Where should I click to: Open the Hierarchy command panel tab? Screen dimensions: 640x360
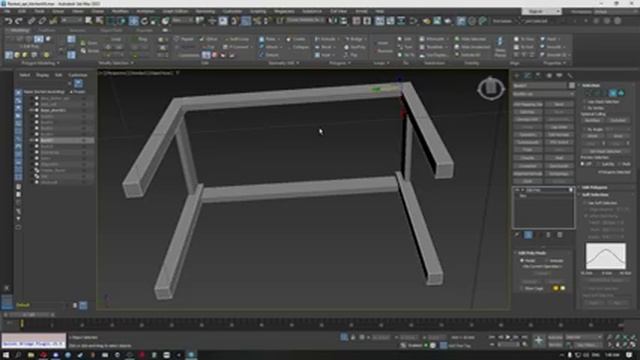(x=538, y=76)
